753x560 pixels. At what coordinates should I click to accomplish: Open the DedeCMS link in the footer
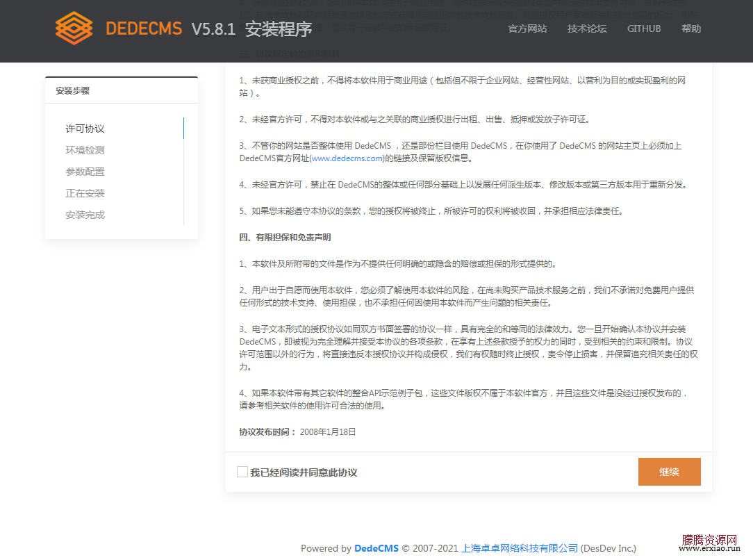tap(376, 548)
